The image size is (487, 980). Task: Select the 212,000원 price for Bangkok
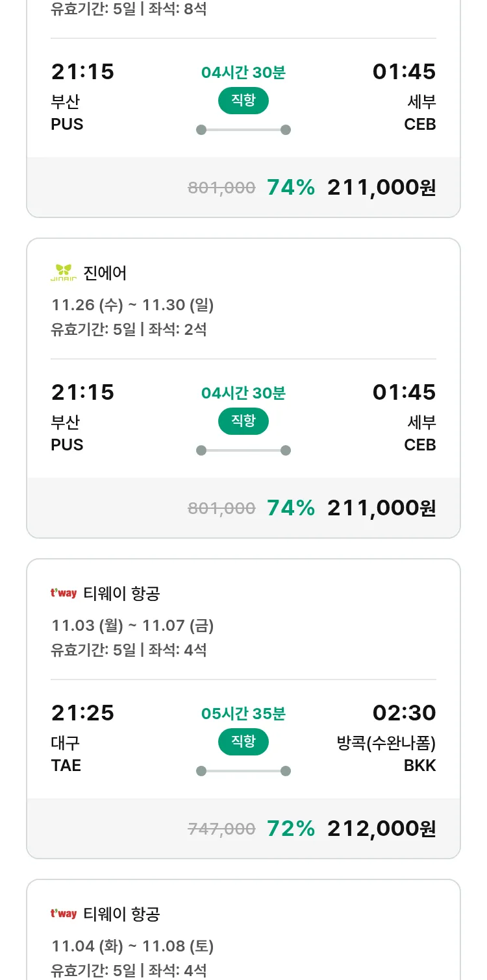coord(381,828)
